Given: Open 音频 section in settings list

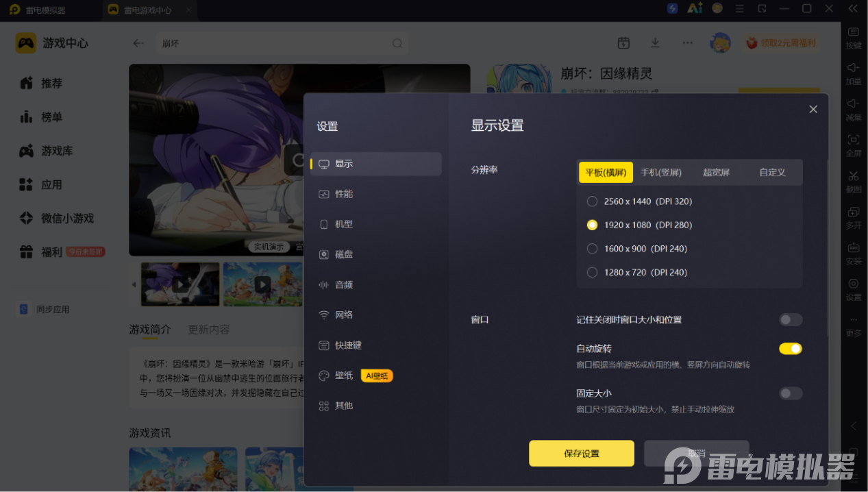Looking at the screenshot, I should pos(375,284).
